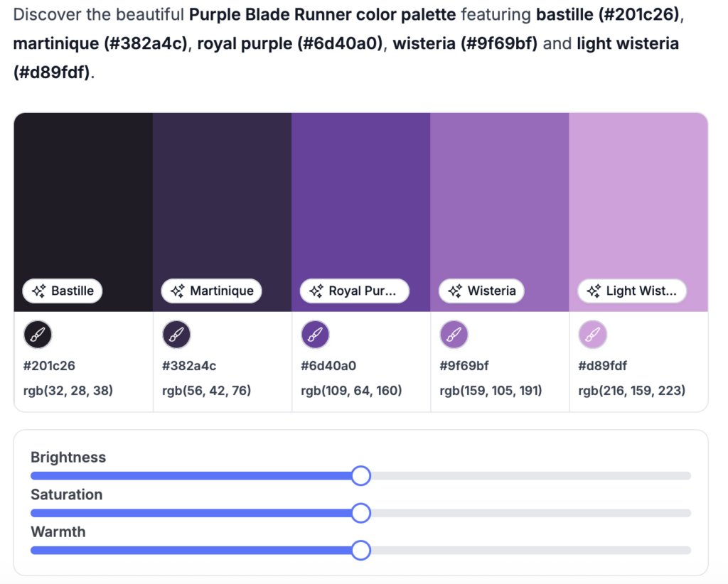728x584 pixels.
Task: Select the Light Wisteria name badge
Action: pyautogui.click(x=632, y=291)
